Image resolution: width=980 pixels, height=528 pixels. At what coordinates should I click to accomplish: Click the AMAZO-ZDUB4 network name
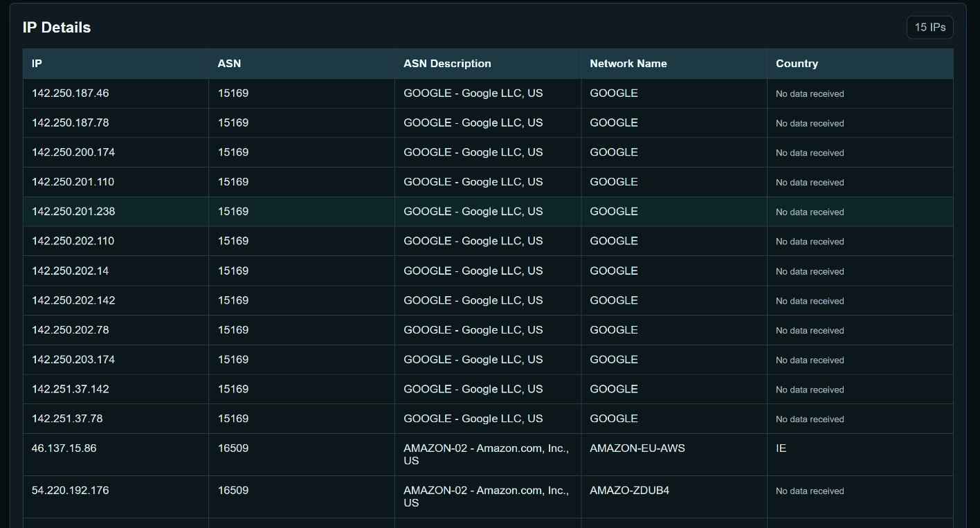(x=629, y=491)
